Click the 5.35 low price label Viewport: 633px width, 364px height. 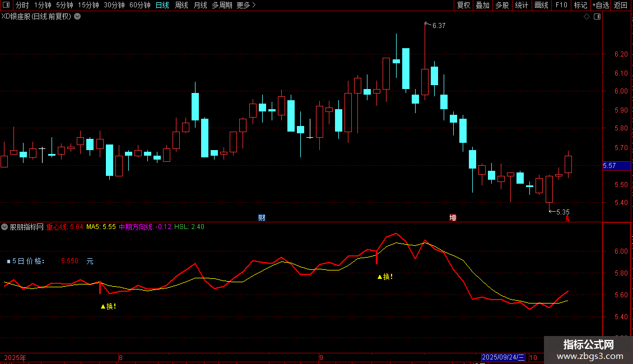tap(563, 212)
